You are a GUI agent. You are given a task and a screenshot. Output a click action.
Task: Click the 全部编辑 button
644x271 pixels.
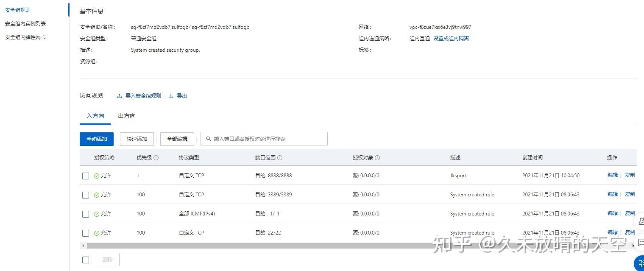coord(177,139)
